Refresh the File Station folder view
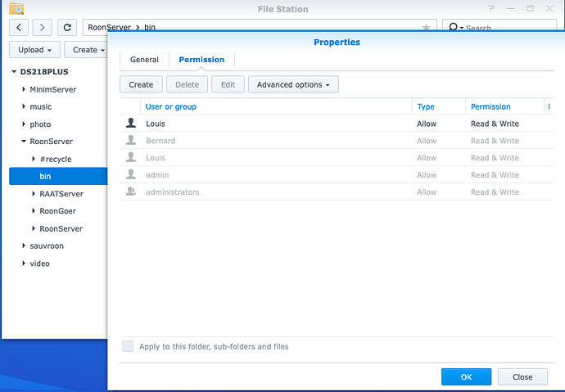 67,27
